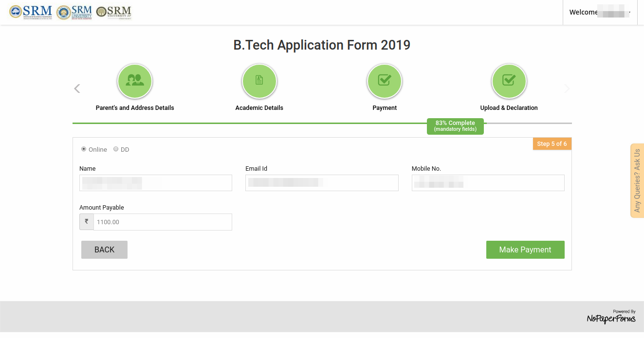This screenshot has width=644, height=338.
Task: Expand previous steps using the left chevron
Action: click(76, 89)
